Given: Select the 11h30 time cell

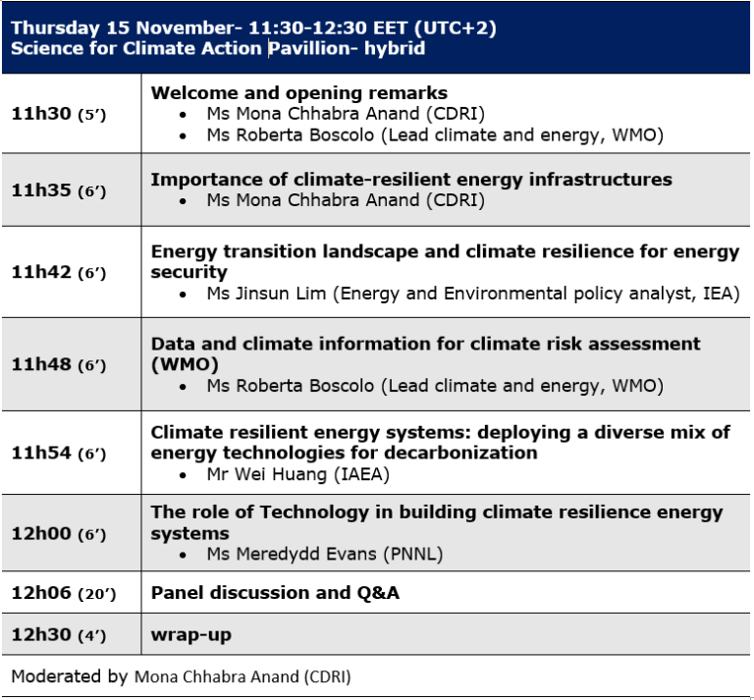Looking at the screenshot, I should (58, 113).
